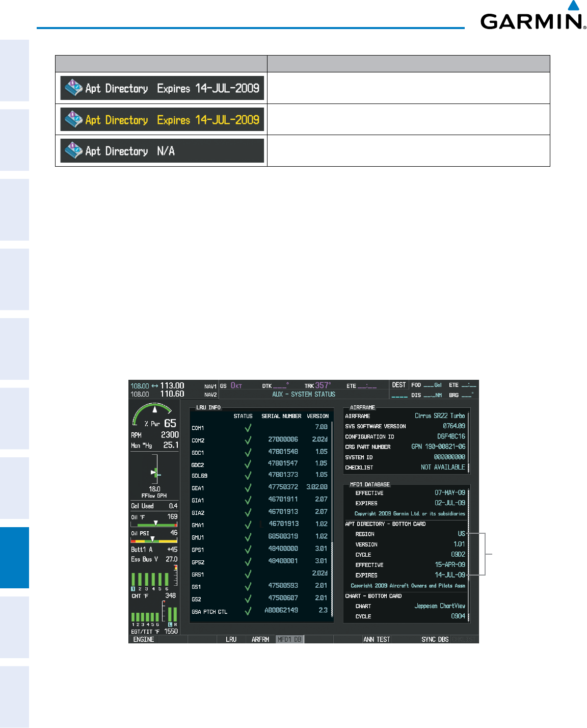Click the 07-MAY-09 effective date
Image resolution: width=587 pixels, height=728 pixels.
click(x=450, y=493)
